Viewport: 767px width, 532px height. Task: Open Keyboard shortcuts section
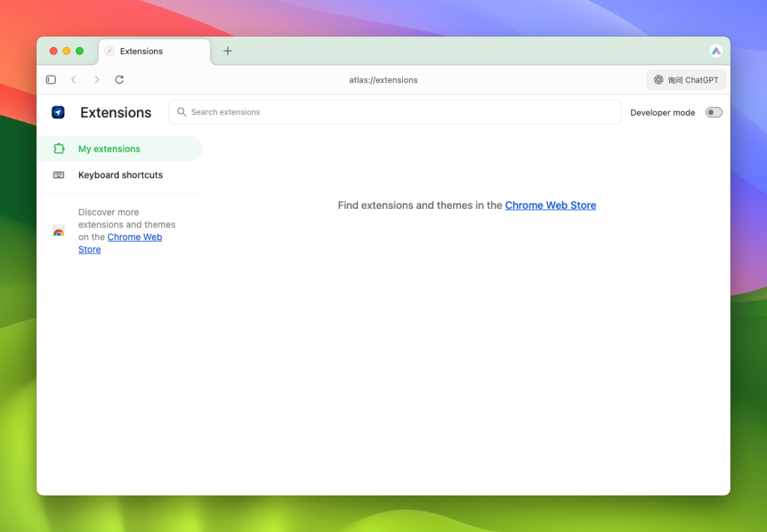click(120, 175)
